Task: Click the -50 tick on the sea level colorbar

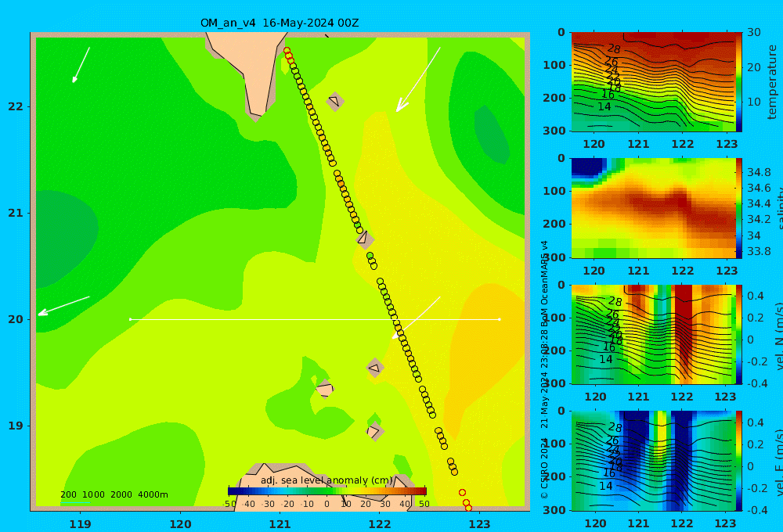Action: point(229,504)
